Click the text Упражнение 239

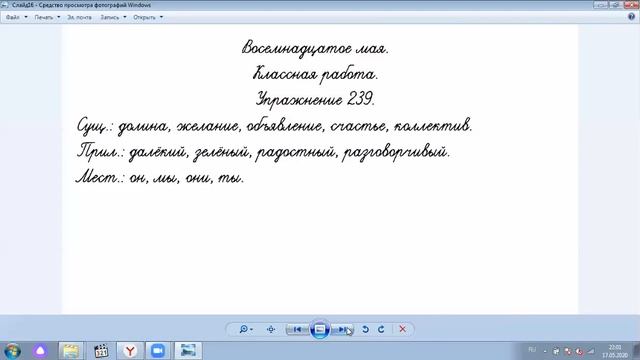tap(315, 100)
